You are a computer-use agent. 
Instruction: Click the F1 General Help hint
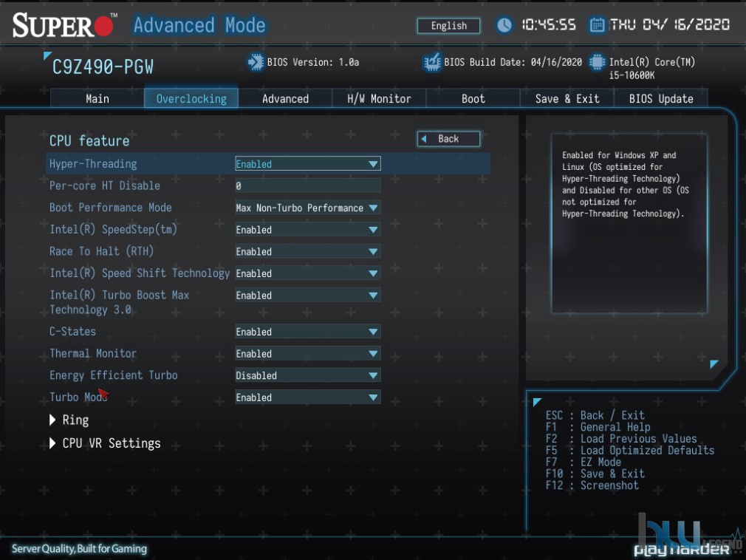point(598,427)
